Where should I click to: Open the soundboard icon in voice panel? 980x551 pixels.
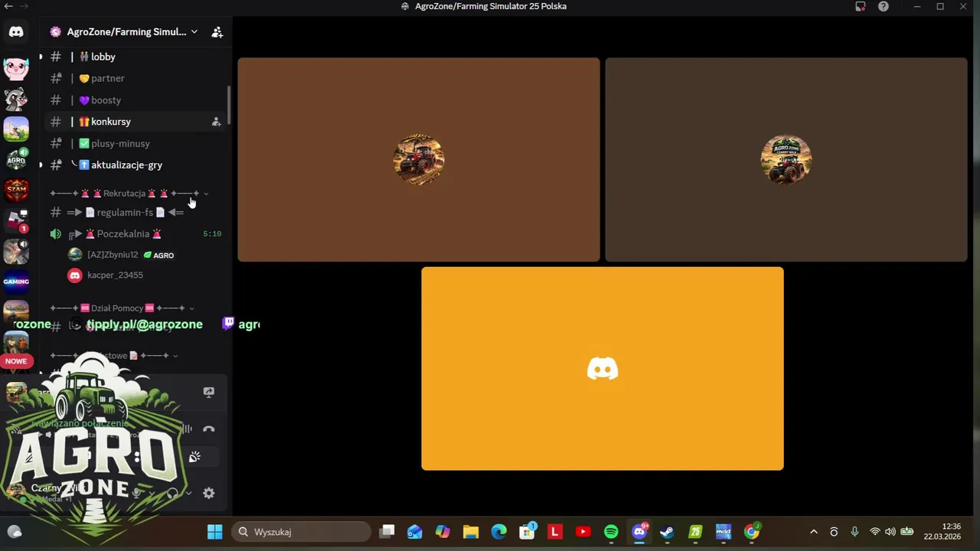click(194, 457)
